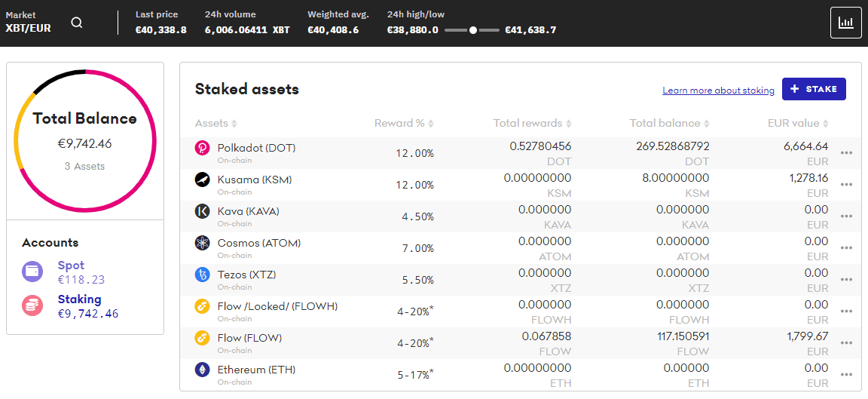Click the Total Balance €9,742.46 amount
Screen dimensions: 868x399
pyautogui.click(x=84, y=144)
